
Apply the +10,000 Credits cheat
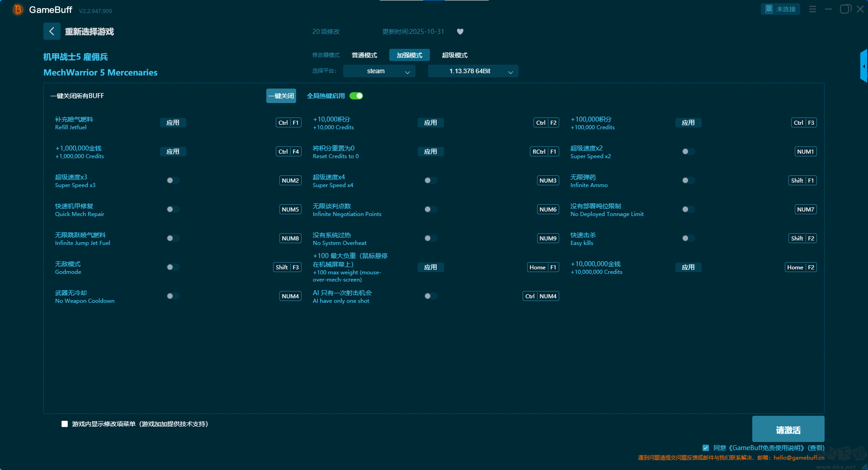(430, 123)
